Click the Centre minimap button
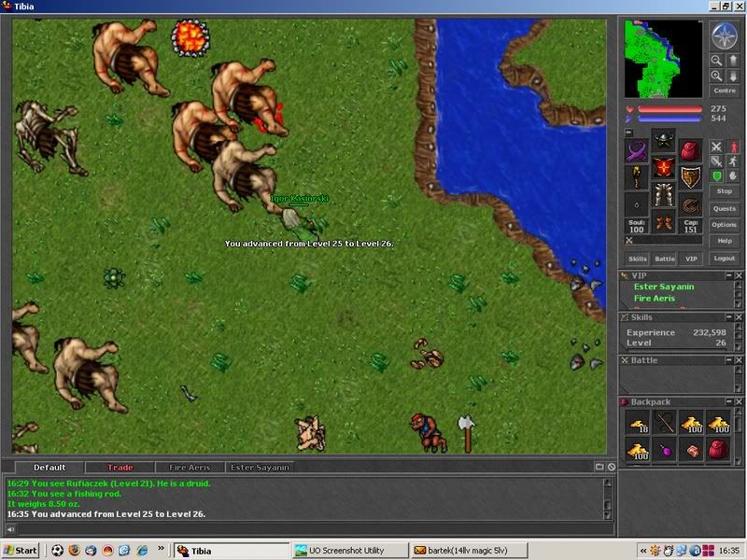 point(725,91)
